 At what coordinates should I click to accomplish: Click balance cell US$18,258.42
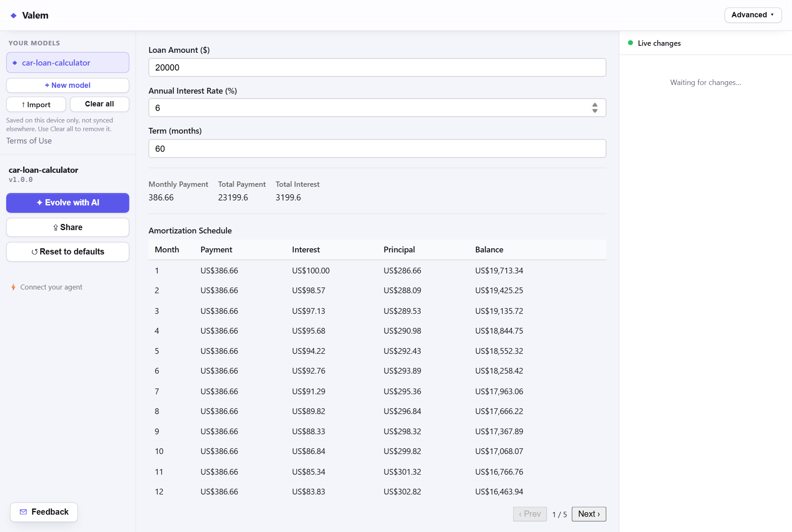pyautogui.click(x=499, y=371)
